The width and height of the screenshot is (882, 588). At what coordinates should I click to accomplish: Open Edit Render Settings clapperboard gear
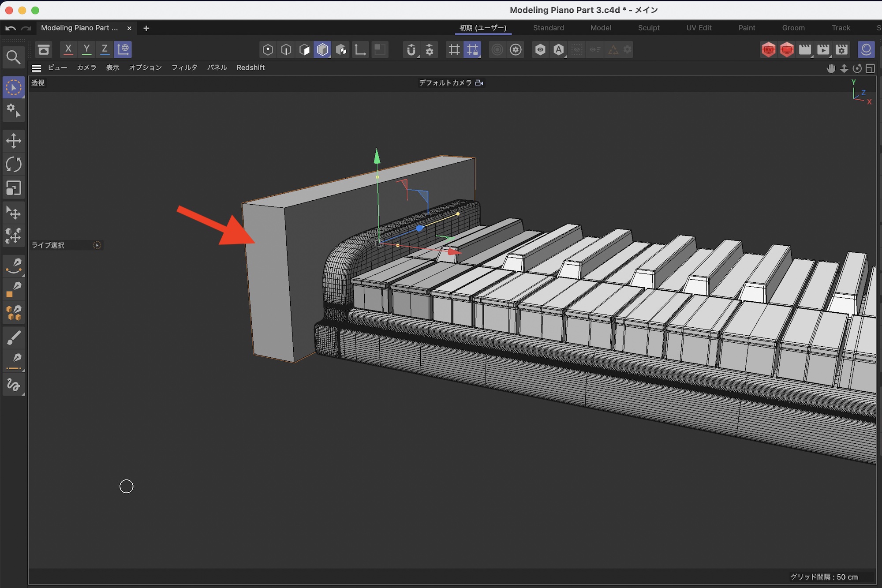tap(841, 49)
